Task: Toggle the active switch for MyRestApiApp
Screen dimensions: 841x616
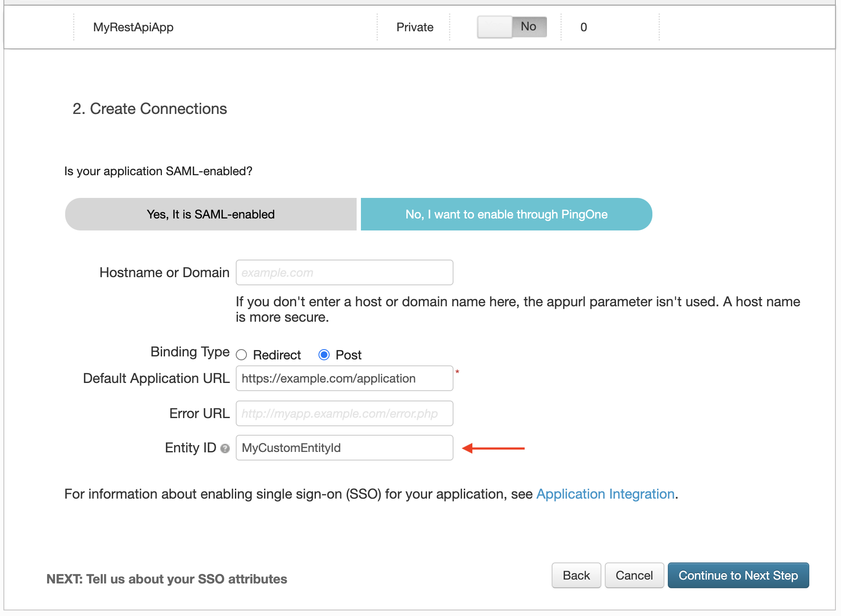Action: pos(511,26)
